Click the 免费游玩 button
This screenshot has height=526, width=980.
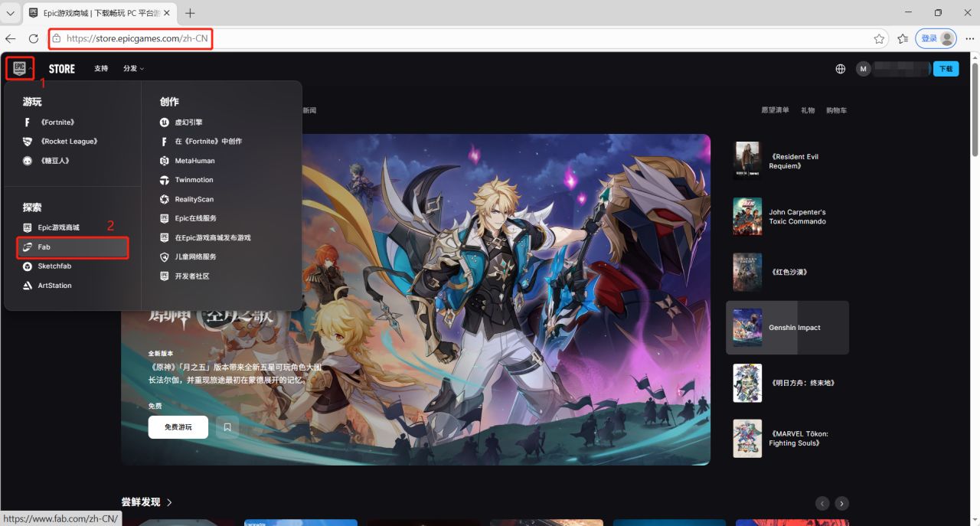178,427
